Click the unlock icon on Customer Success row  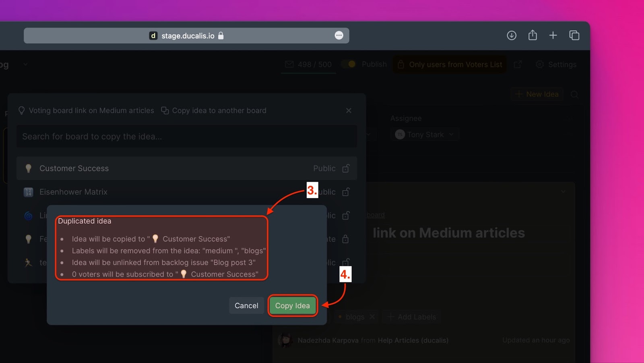click(346, 168)
